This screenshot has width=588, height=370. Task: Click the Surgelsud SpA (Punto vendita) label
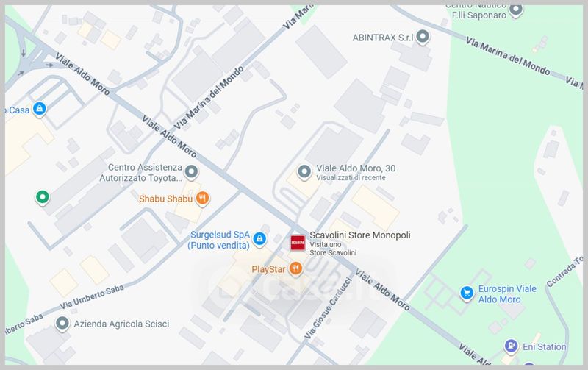point(219,240)
